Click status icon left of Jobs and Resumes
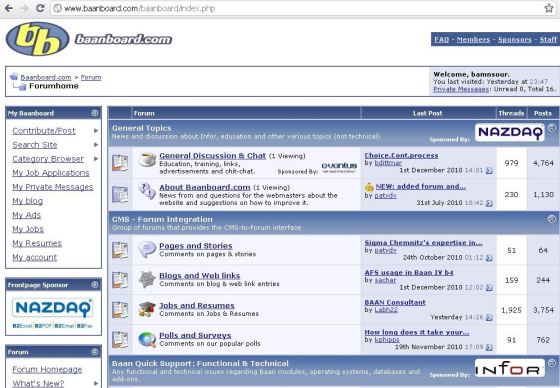 click(x=120, y=310)
